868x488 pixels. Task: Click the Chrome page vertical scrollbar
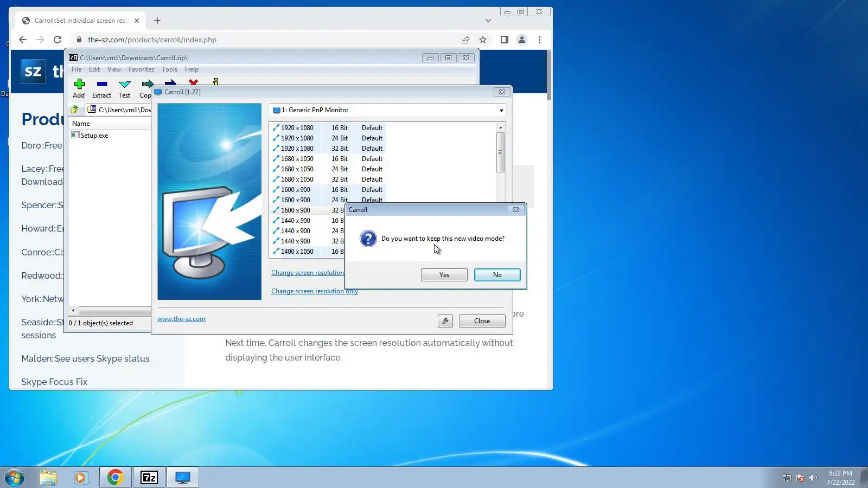click(549, 76)
